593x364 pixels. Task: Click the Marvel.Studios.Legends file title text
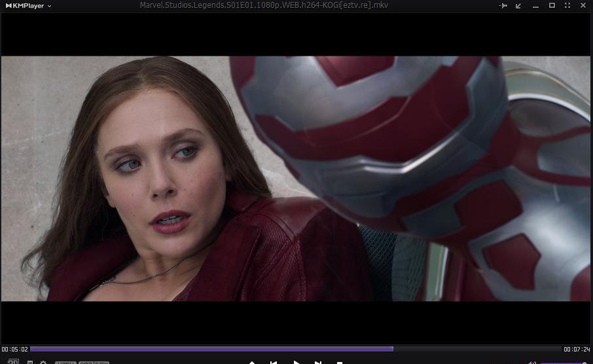coord(264,5)
